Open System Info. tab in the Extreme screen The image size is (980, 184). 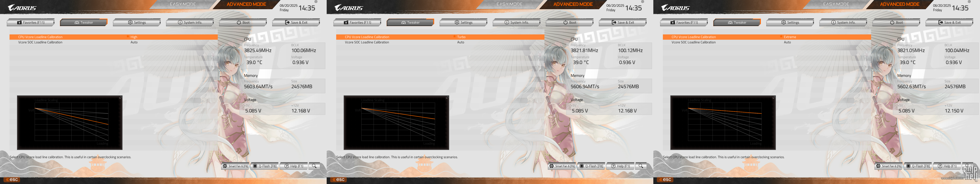(843, 22)
